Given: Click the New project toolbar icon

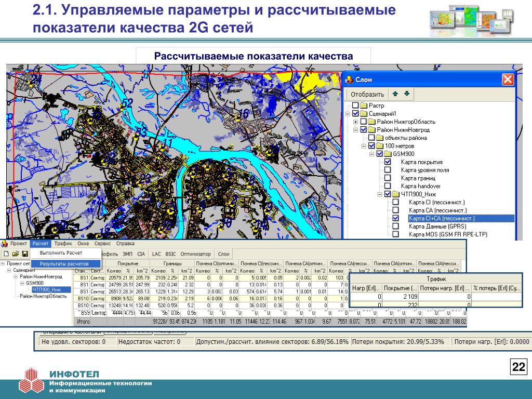Looking at the screenshot, I should (x=6, y=254).
